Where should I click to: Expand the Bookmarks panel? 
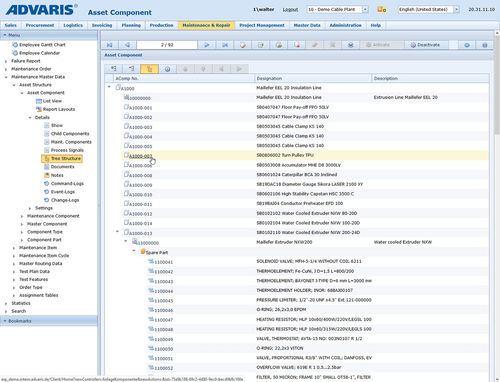[x=49, y=321]
